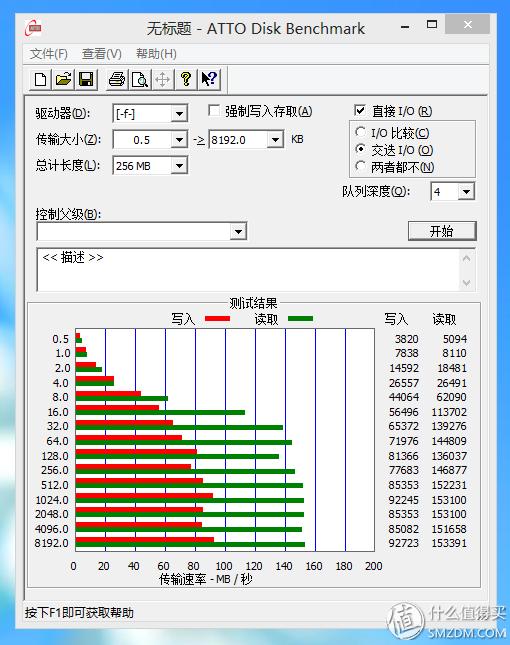Click the 8192.0 row label in chart
This screenshot has width=510, height=645.
52,543
